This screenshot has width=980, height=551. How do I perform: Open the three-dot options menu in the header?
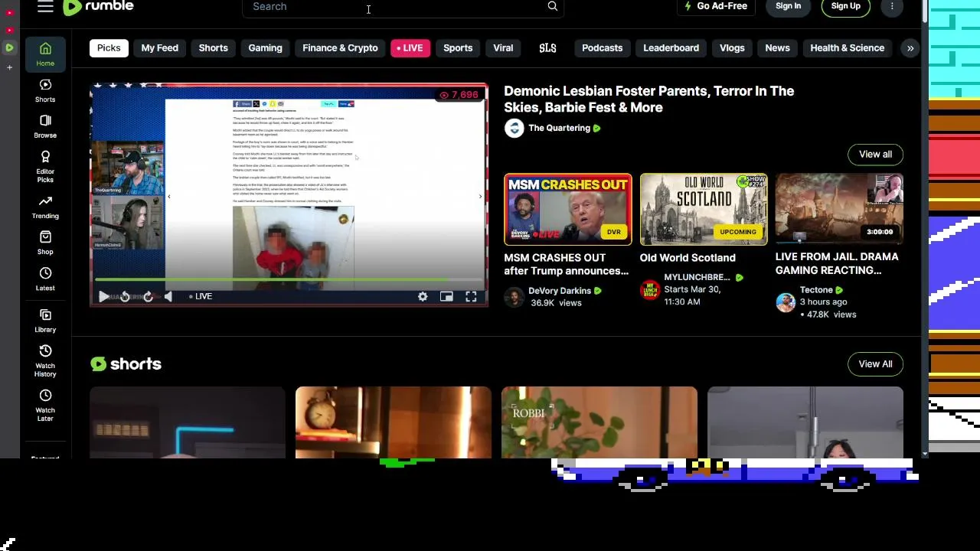click(x=892, y=6)
